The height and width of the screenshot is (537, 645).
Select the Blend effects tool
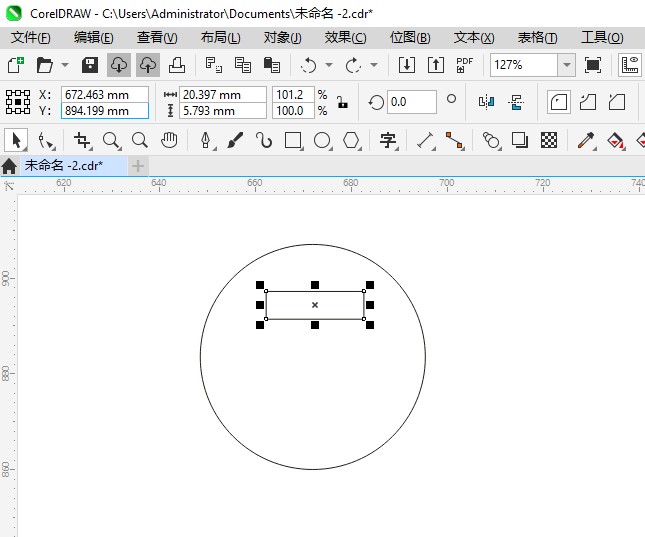click(491, 140)
